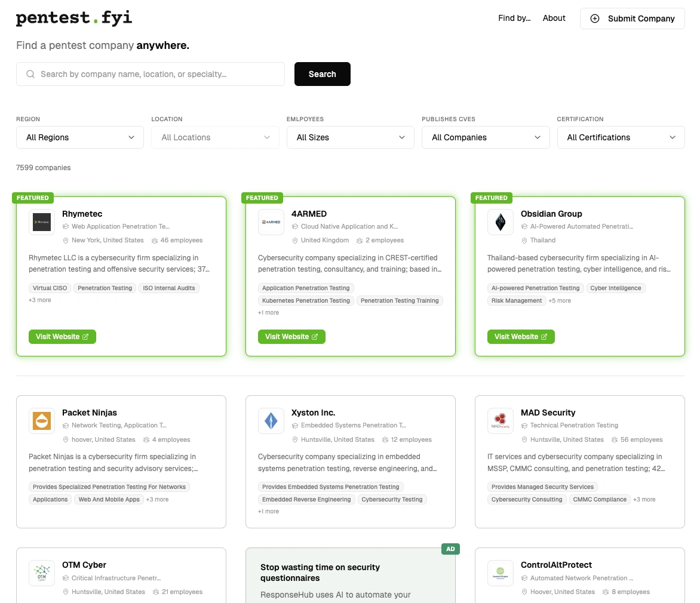Open the All Locations dropdown
The image size is (700, 603).
[x=215, y=137]
